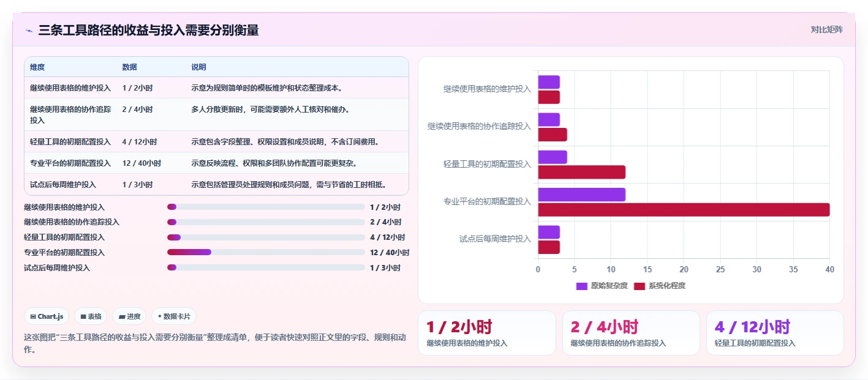Click table cell 12 / 40小时
Screen dimensions: 868x380
(142, 163)
